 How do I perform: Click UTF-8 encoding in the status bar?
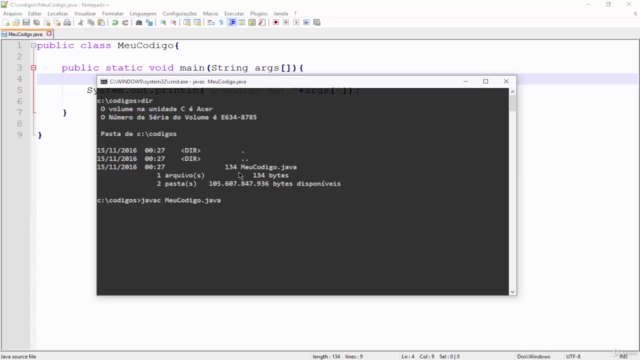pyautogui.click(x=573, y=356)
